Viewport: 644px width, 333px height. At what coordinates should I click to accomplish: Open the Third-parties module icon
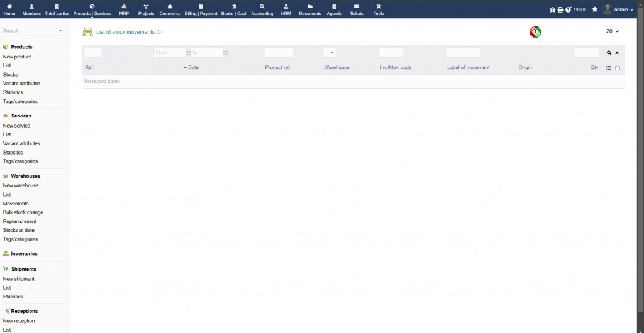point(57,6)
